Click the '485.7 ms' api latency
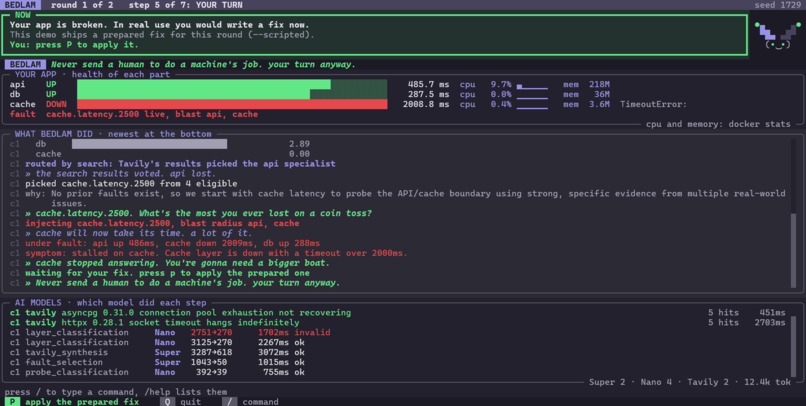The height and width of the screenshot is (406, 806). [x=428, y=84]
